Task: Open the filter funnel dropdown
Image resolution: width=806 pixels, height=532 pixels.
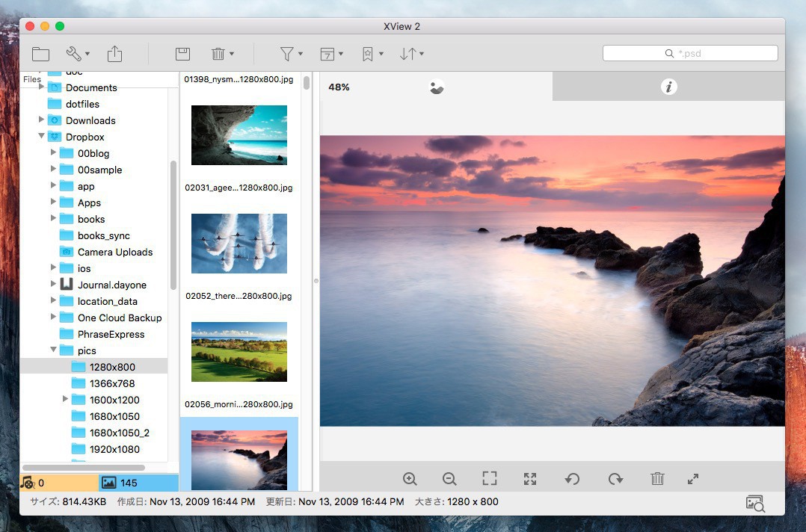Action: [x=290, y=54]
